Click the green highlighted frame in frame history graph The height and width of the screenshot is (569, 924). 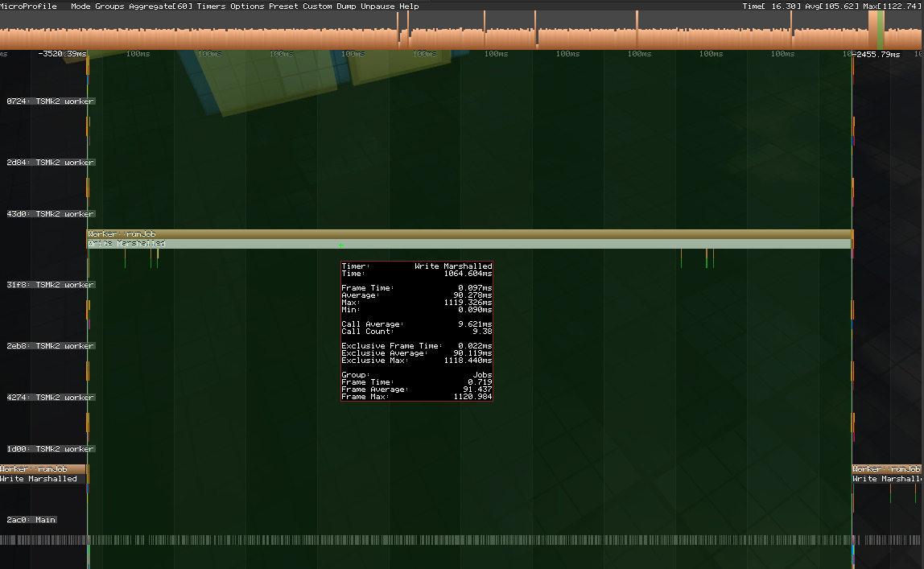pos(881,30)
